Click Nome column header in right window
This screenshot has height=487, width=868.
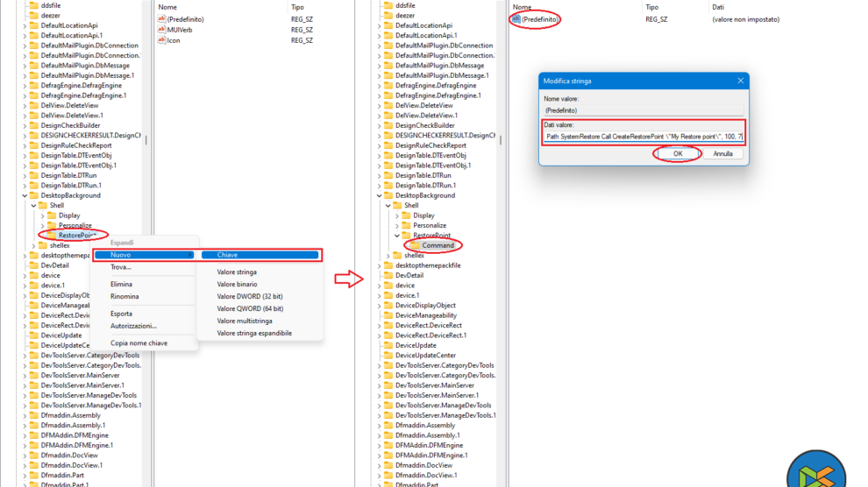tap(522, 7)
